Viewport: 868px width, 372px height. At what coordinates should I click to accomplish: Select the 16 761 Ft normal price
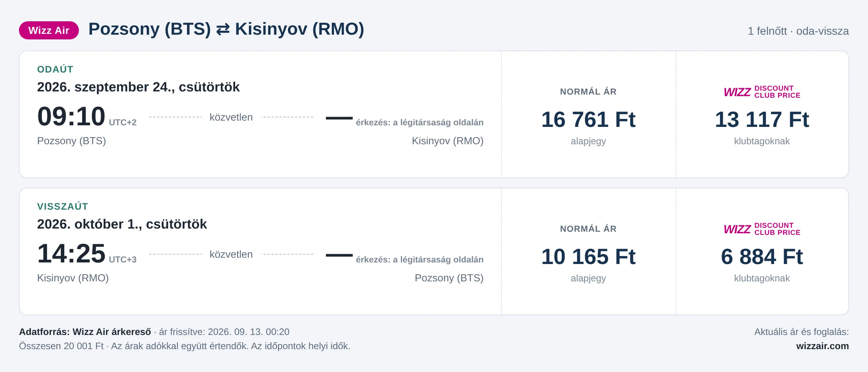point(588,119)
